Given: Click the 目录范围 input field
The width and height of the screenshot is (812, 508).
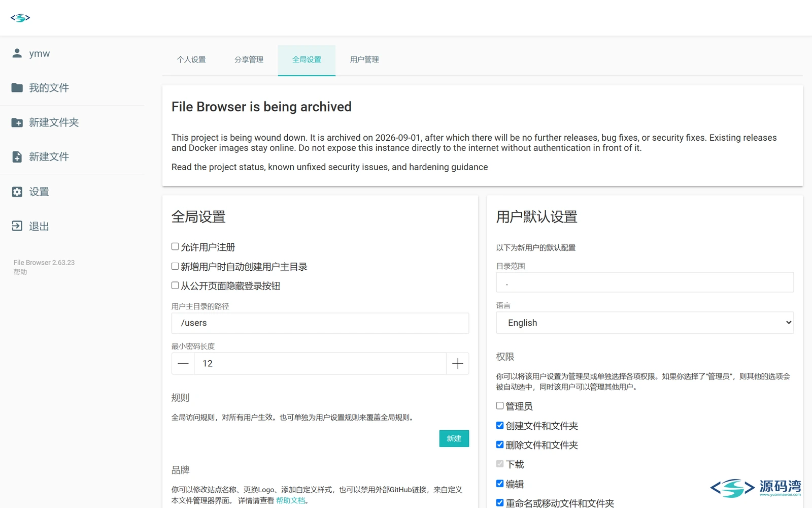Looking at the screenshot, I should pos(645,282).
